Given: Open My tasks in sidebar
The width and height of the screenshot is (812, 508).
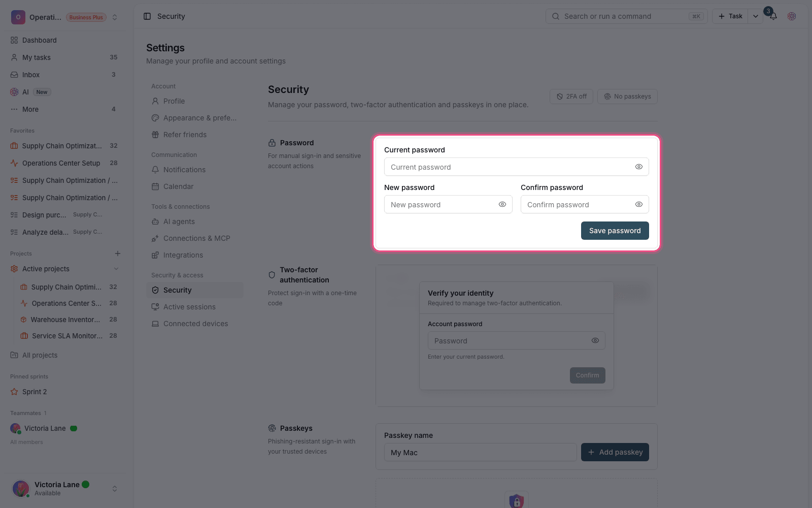Looking at the screenshot, I should (x=64, y=57).
